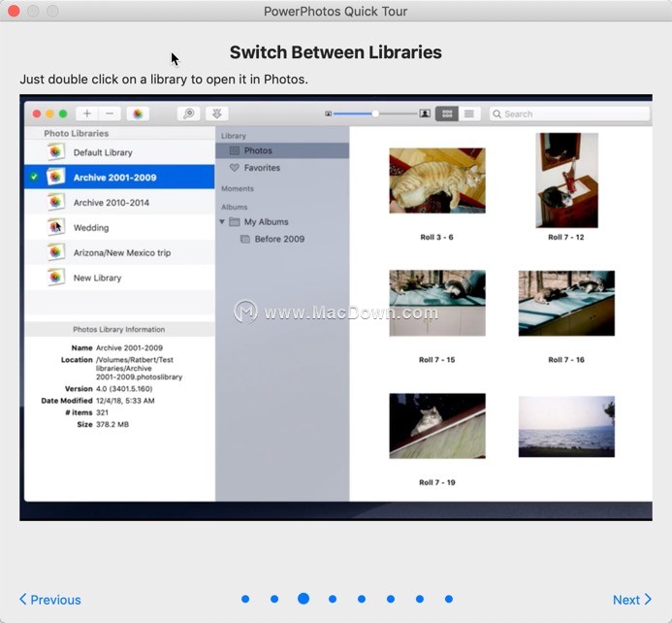Viewport: 672px width, 623px height.
Task: Select the My Albums folder
Action: [266, 221]
